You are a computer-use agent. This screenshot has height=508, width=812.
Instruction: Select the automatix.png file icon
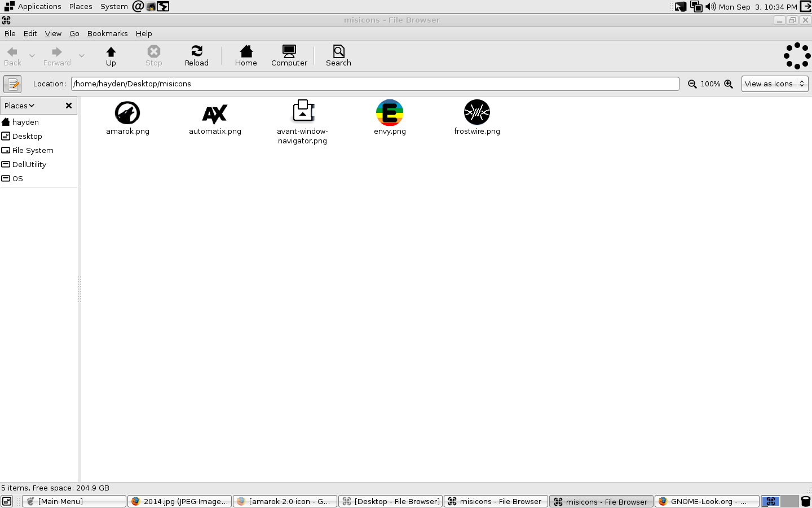[x=215, y=113]
